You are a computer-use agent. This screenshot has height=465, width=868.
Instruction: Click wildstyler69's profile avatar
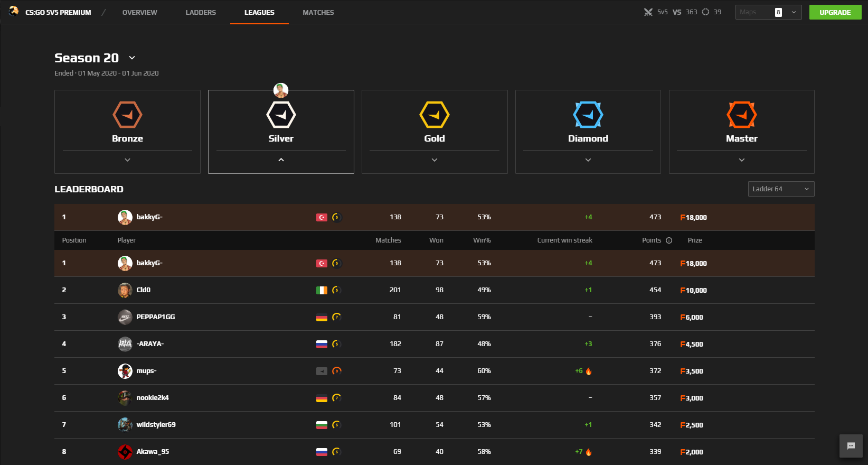point(125,425)
